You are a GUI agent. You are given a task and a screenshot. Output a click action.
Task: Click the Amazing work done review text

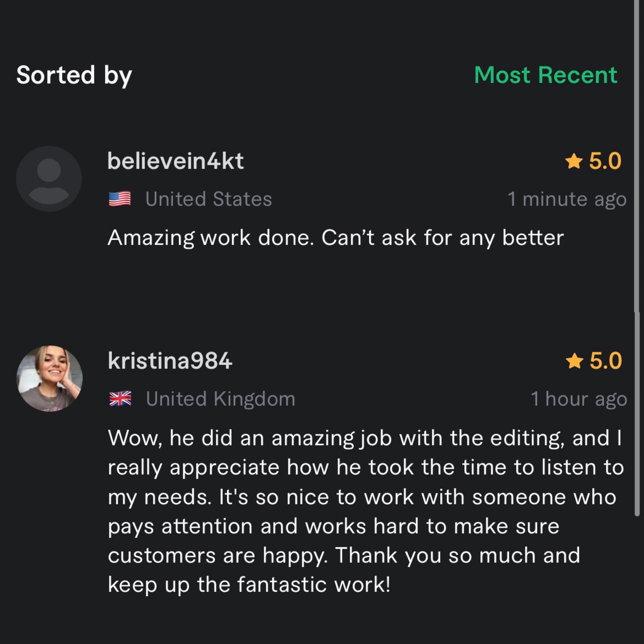click(x=335, y=238)
